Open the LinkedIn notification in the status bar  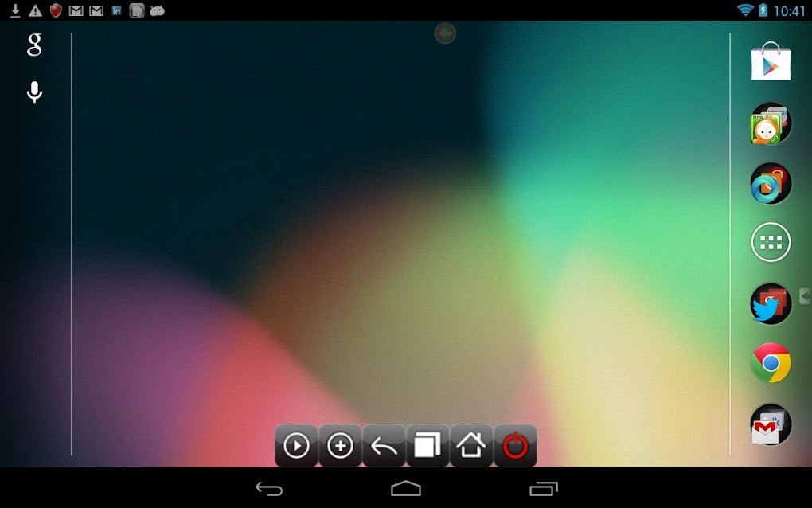tap(116, 10)
